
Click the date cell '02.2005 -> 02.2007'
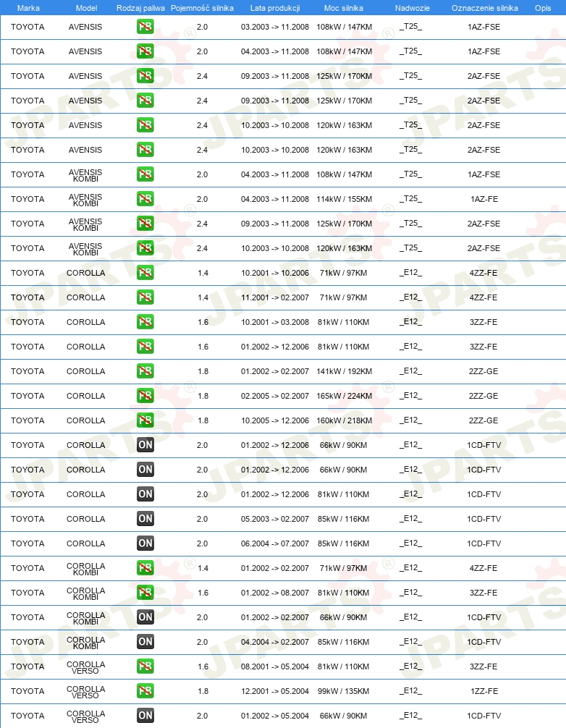tap(275, 396)
